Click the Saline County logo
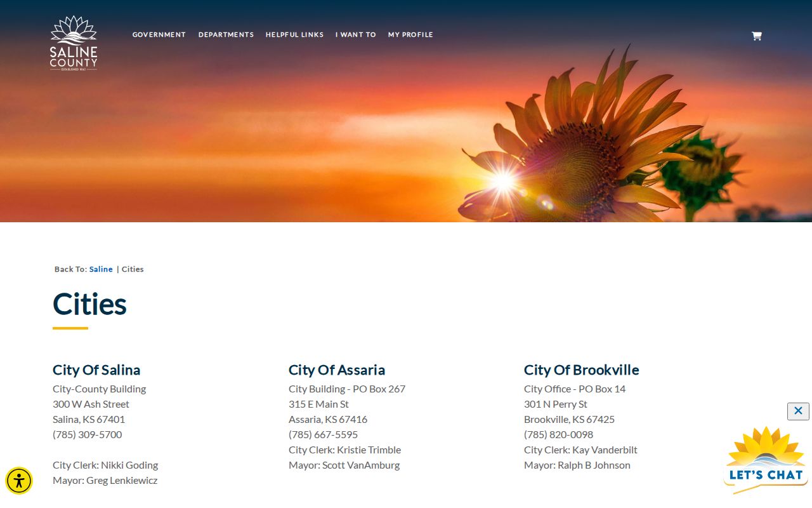The width and height of the screenshot is (812, 508). (x=74, y=43)
